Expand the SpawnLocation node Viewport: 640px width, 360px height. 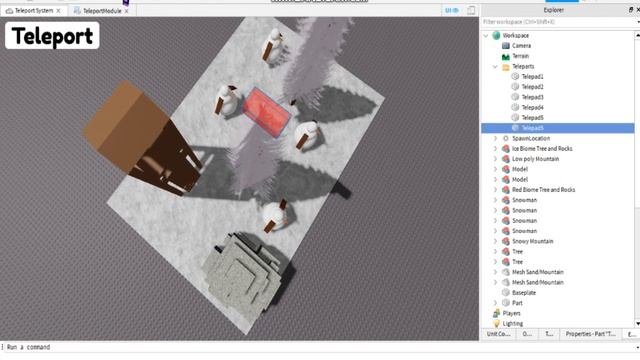click(x=495, y=138)
